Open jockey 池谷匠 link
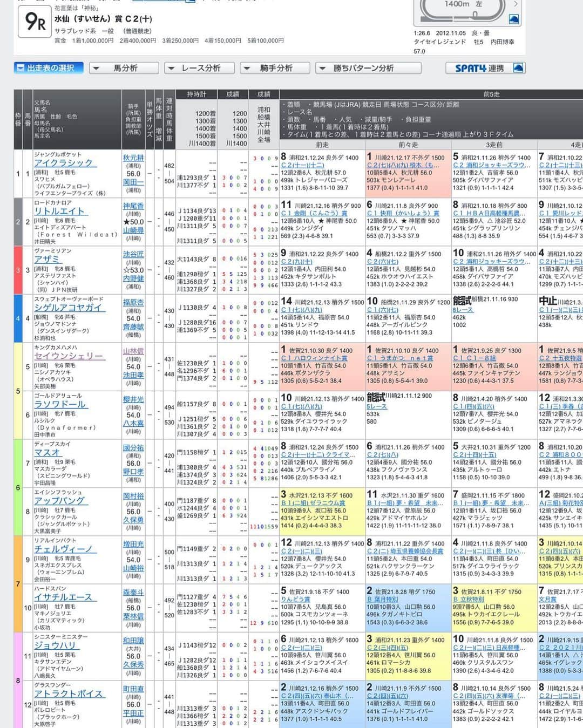This screenshot has height=728, width=583. 133,254
